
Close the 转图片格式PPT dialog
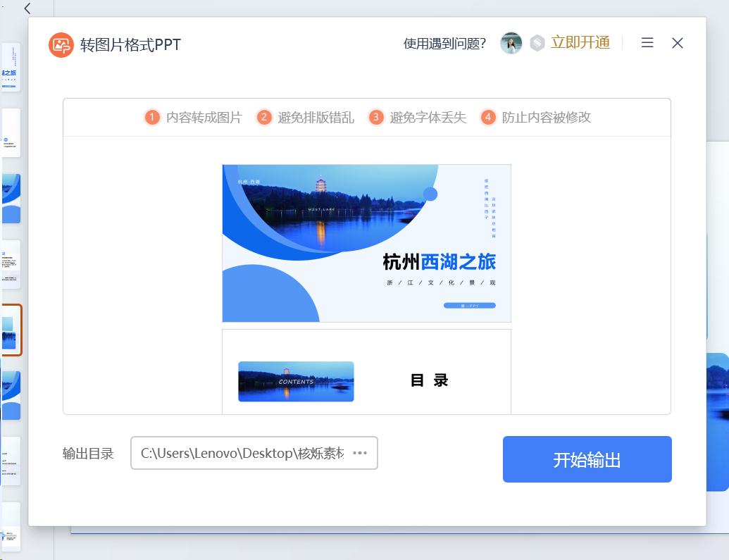point(678,43)
